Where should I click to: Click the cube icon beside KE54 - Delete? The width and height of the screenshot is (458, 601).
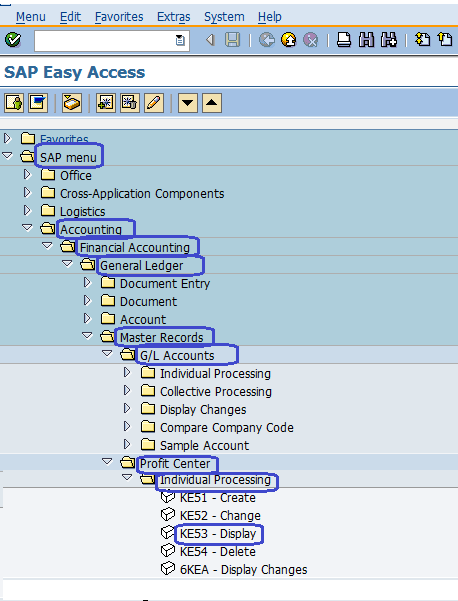point(167,551)
